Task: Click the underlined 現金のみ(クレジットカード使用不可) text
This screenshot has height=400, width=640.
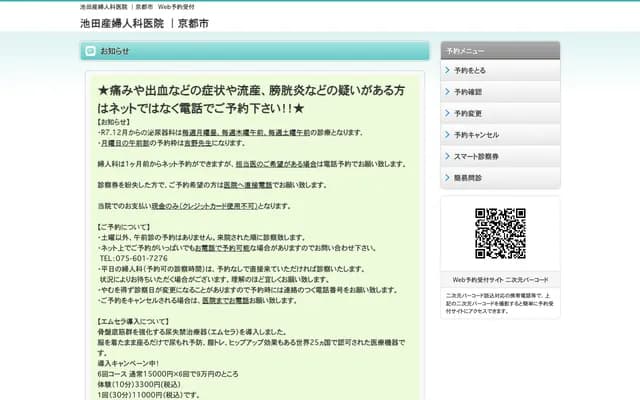Action: (x=207, y=205)
